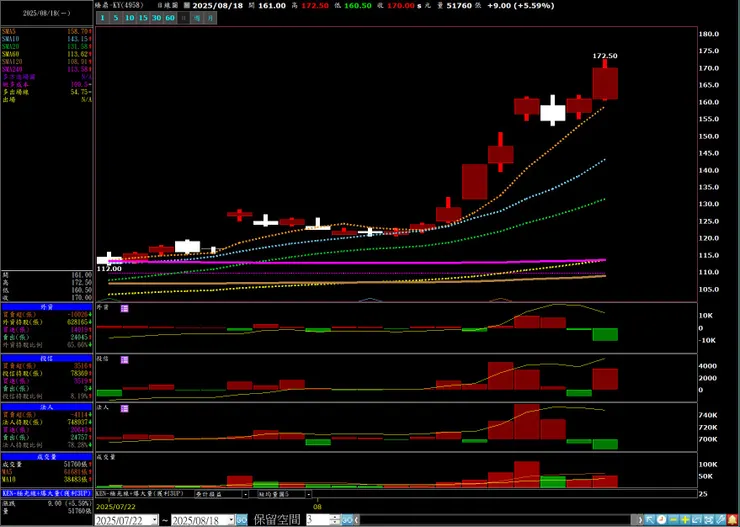This screenshot has width=740, height=527.
Task: Open settings icon in the 法人 panel
Action: click(x=125, y=409)
